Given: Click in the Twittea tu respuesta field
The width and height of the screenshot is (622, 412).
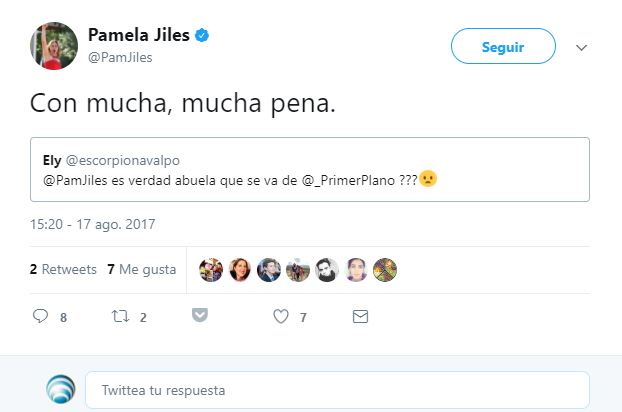Looking at the screenshot, I should [337, 390].
